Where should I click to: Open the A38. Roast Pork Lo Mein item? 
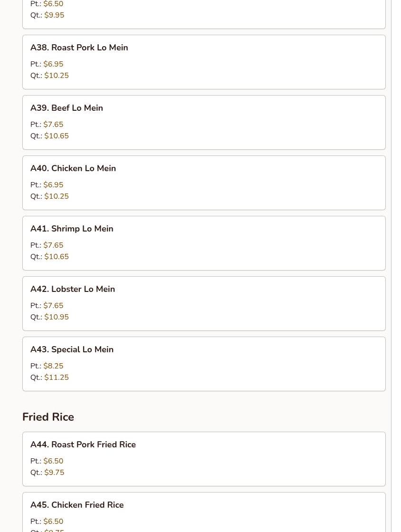point(79,48)
